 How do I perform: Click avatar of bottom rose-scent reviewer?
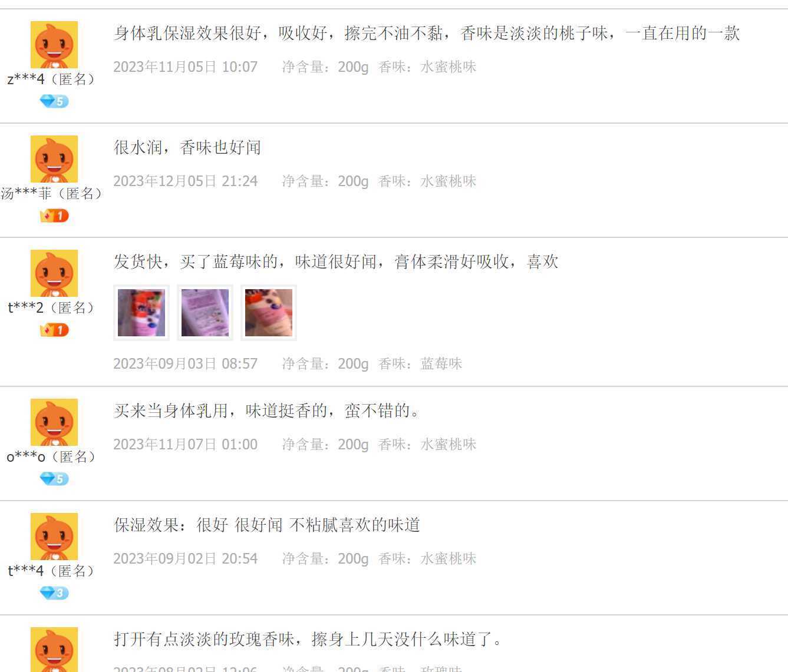[x=54, y=650]
